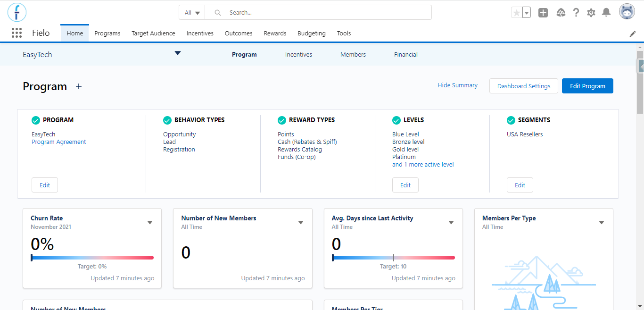This screenshot has width=644, height=310.
Task: Open Number of New Members card menu
Action: tap(301, 223)
